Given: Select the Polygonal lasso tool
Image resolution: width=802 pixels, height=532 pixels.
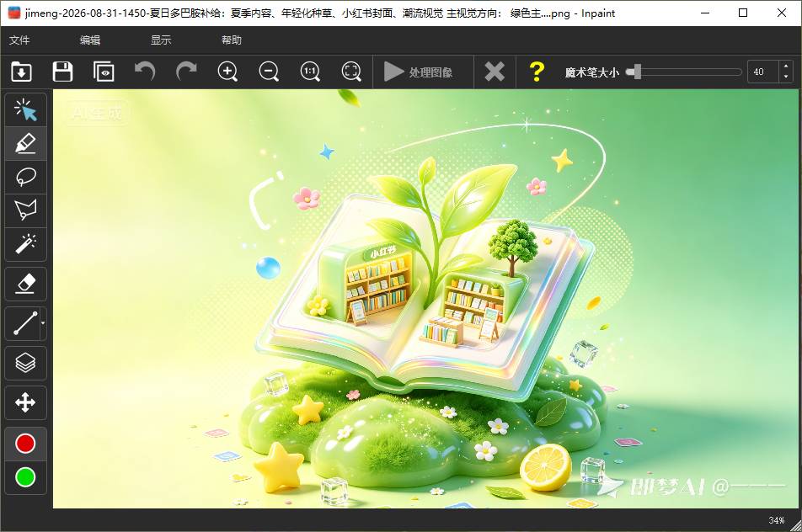Looking at the screenshot, I should click(25, 210).
